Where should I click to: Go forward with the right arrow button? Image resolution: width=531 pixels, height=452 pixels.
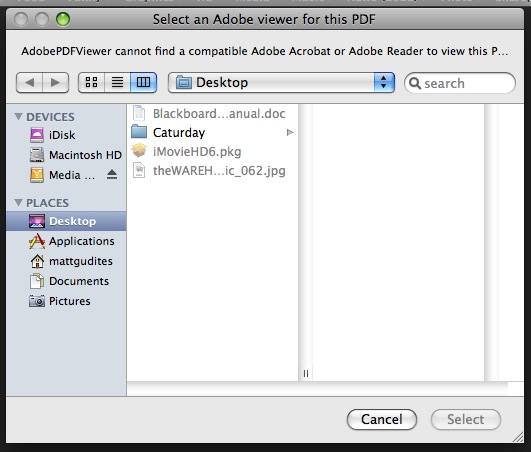point(56,82)
